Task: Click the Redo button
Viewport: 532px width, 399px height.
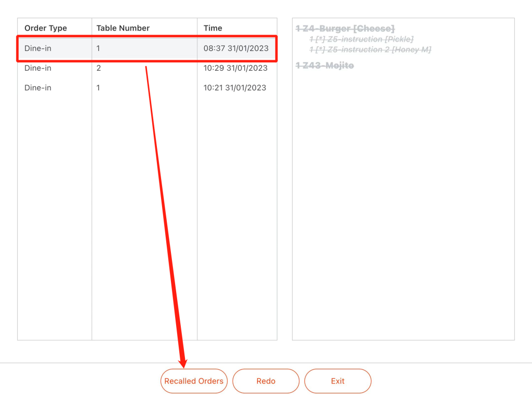Action: [x=265, y=381]
